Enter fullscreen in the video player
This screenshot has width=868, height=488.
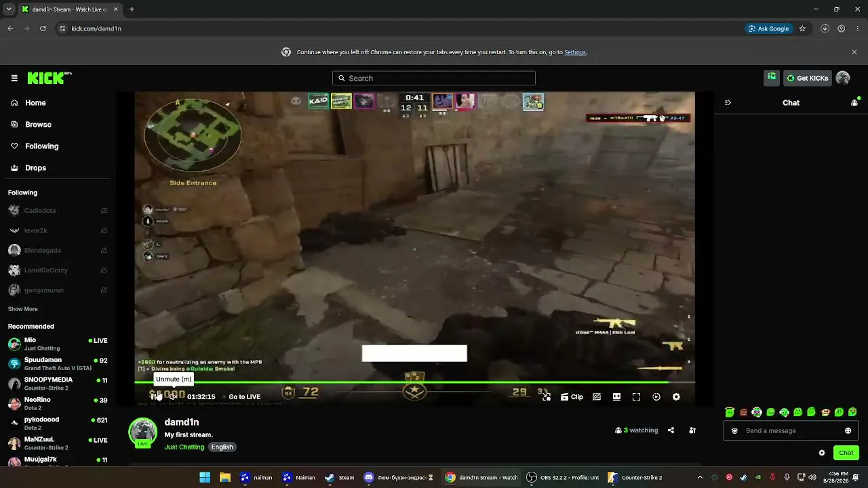(x=636, y=397)
